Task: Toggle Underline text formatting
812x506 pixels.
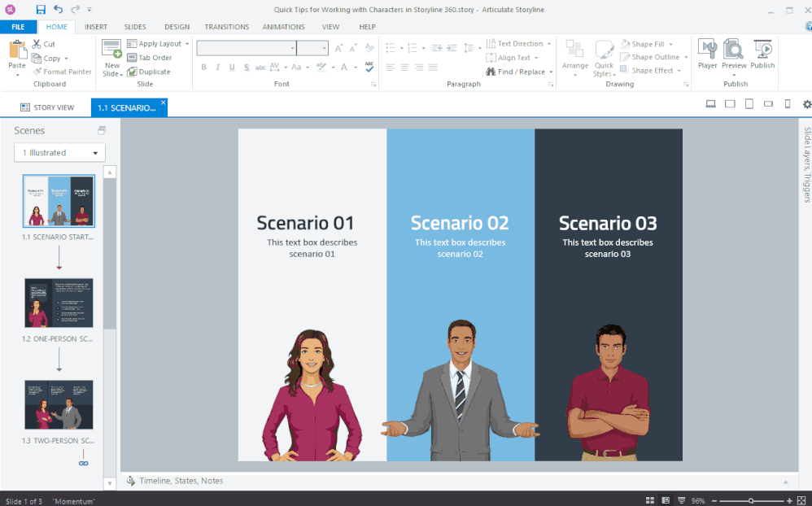Action: click(x=232, y=68)
